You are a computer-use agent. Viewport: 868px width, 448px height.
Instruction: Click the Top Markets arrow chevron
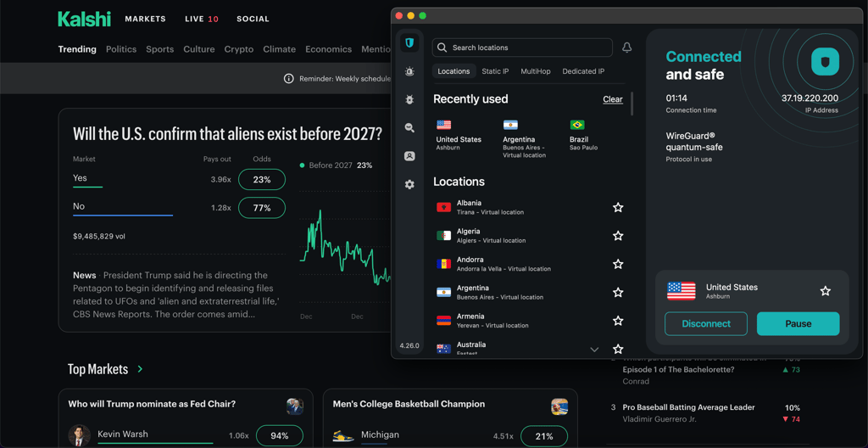click(140, 369)
